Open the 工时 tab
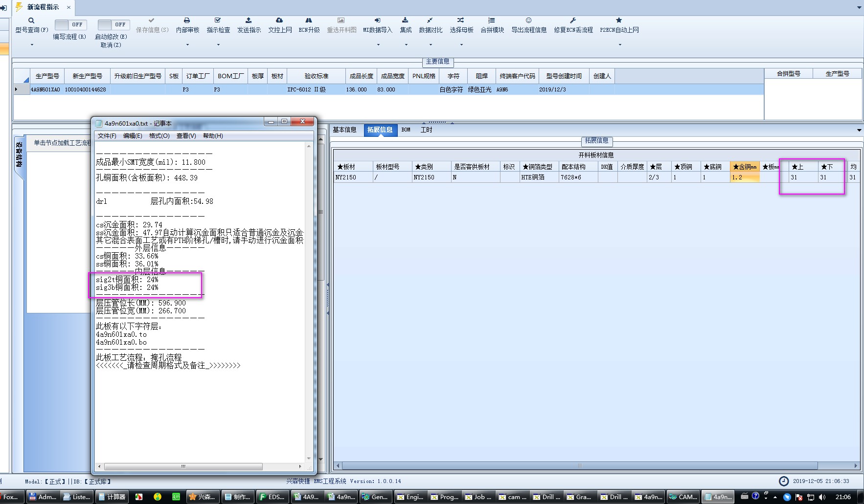Screen dimensions: 864x504 [x=426, y=130]
